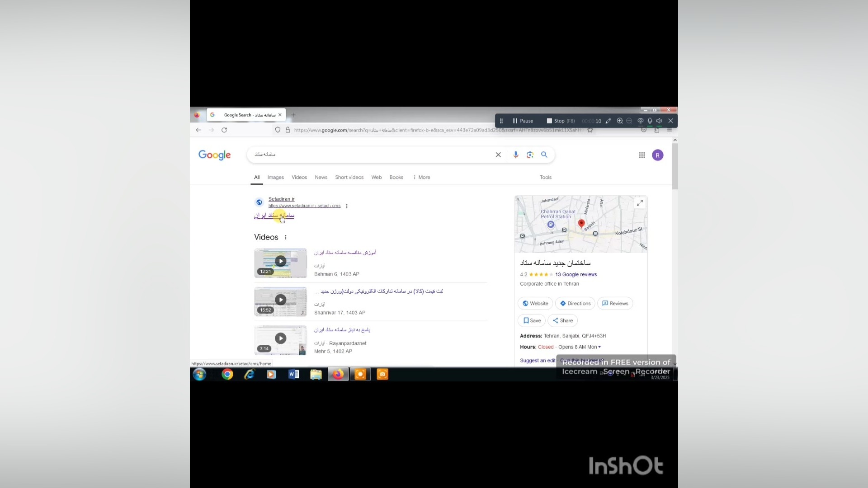
Task: Close the recorder control toolbar
Action: pyautogui.click(x=670, y=121)
